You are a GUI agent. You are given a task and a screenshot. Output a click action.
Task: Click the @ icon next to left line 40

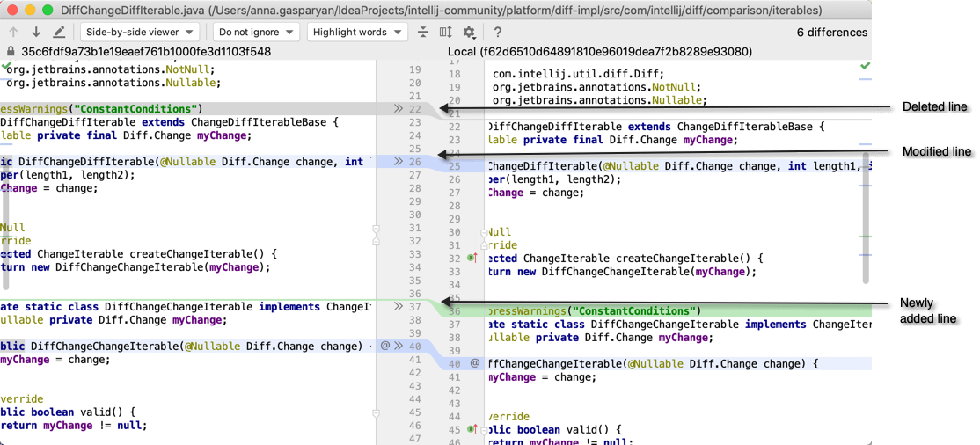point(385,345)
